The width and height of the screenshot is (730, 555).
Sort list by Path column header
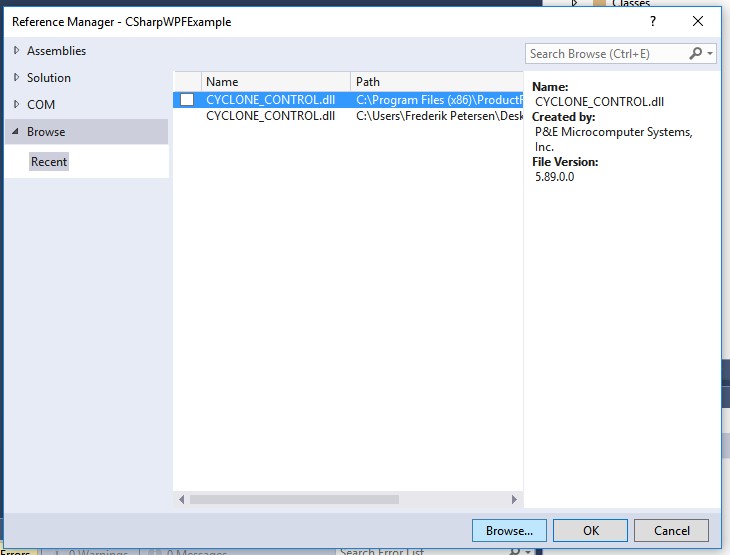click(x=437, y=81)
